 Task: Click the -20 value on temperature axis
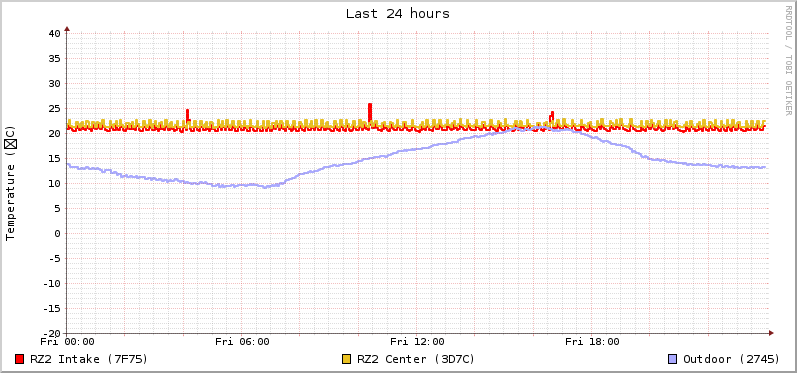(51, 333)
